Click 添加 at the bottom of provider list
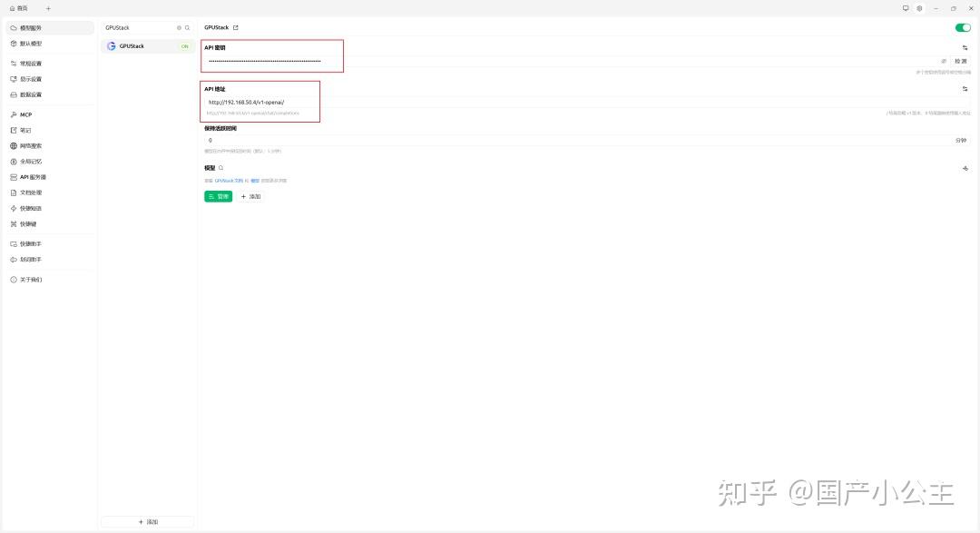Screen dimensions: 980x533 pyautogui.click(x=148, y=522)
